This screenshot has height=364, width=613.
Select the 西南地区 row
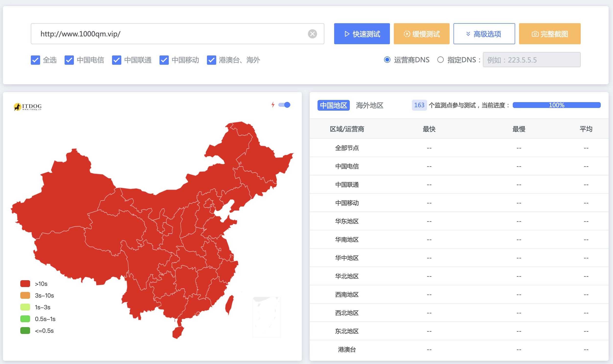click(459, 294)
